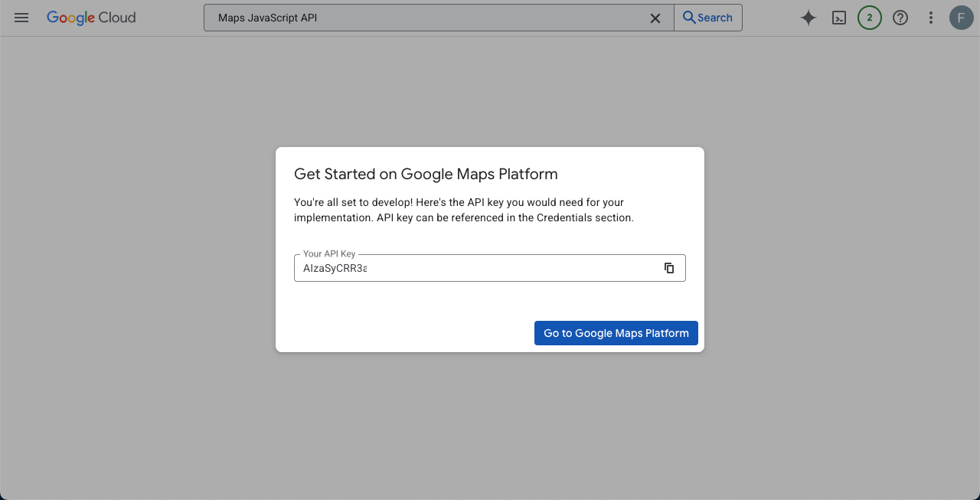This screenshot has width=980, height=500.
Task: Click the Your API Key field
Action: pos(490,268)
